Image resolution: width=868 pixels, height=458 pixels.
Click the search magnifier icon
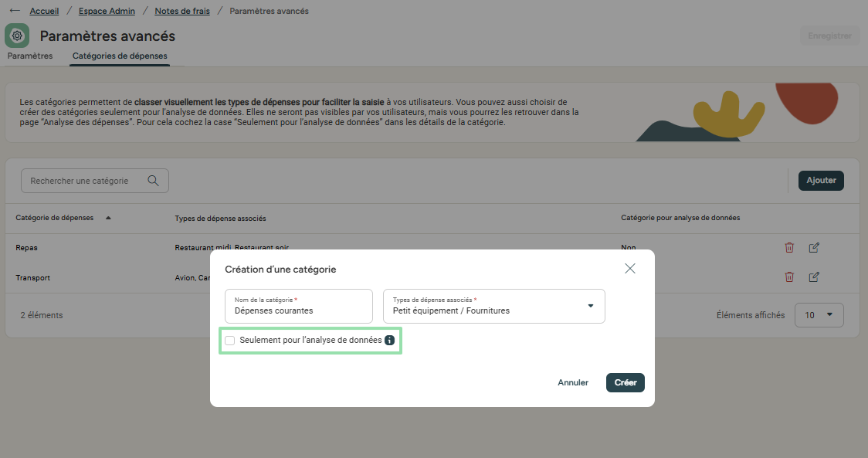click(154, 181)
